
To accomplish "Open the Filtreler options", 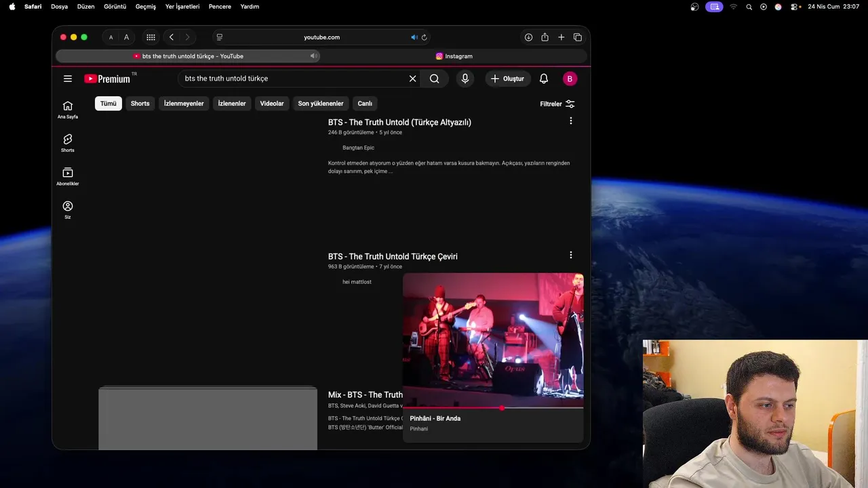I will point(557,104).
